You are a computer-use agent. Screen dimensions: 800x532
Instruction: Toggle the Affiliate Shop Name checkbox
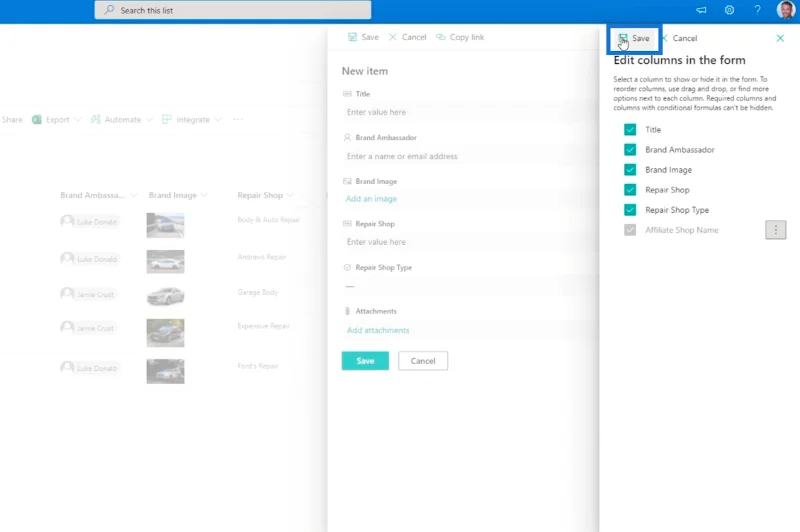tap(630, 230)
